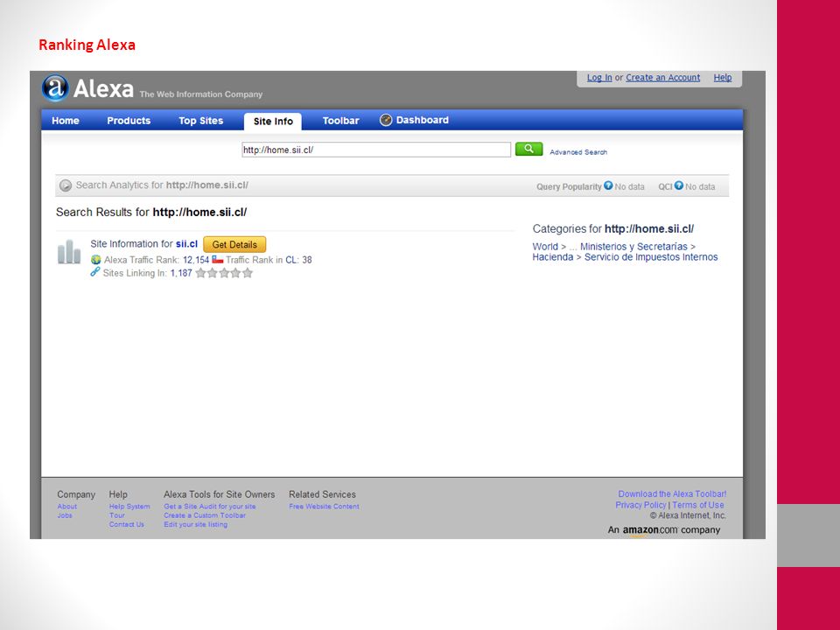Click the chain link icon beside Sites Linking In
The height and width of the screenshot is (630, 840).
(94, 272)
